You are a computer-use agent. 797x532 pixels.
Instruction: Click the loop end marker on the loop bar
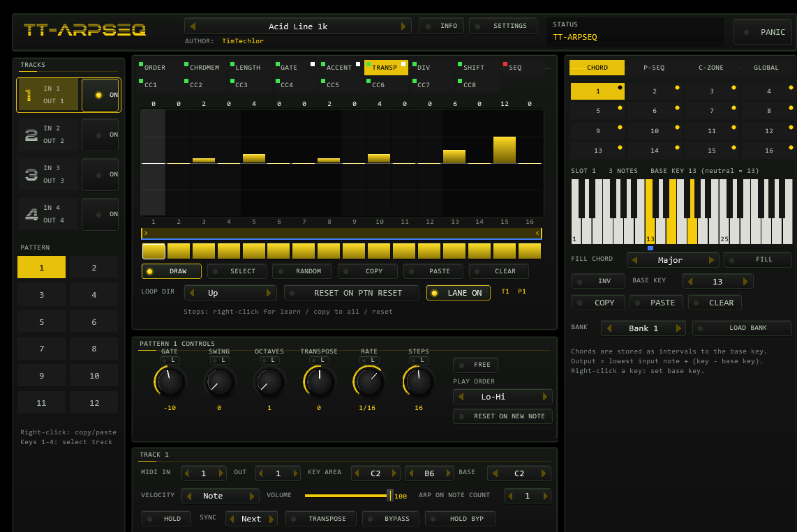tap(538, 233)
